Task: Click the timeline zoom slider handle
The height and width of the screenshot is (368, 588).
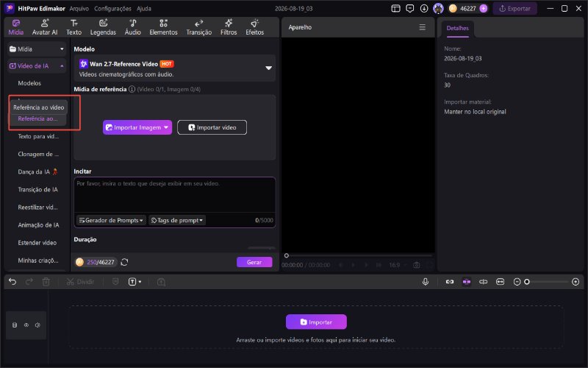Action: point(527,282)
